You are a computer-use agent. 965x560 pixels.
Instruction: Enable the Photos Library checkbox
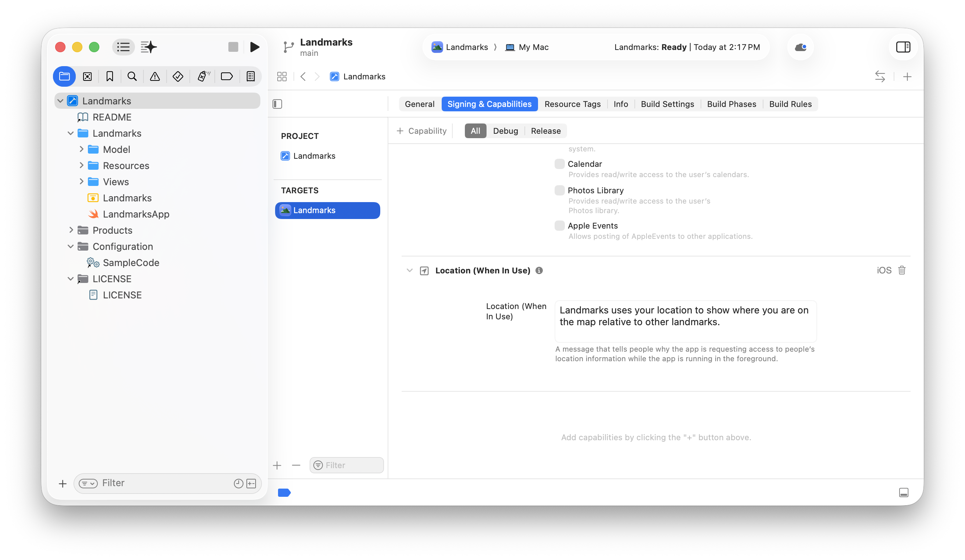point(559,190)
